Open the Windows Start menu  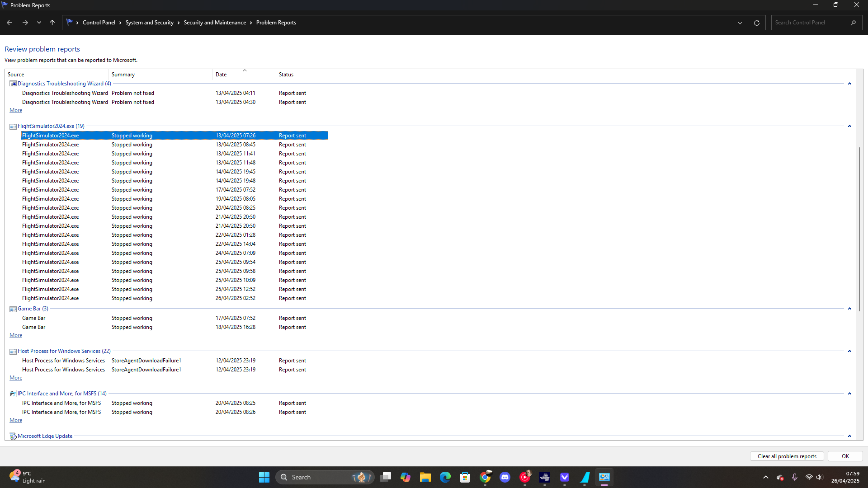click(264, 477)
